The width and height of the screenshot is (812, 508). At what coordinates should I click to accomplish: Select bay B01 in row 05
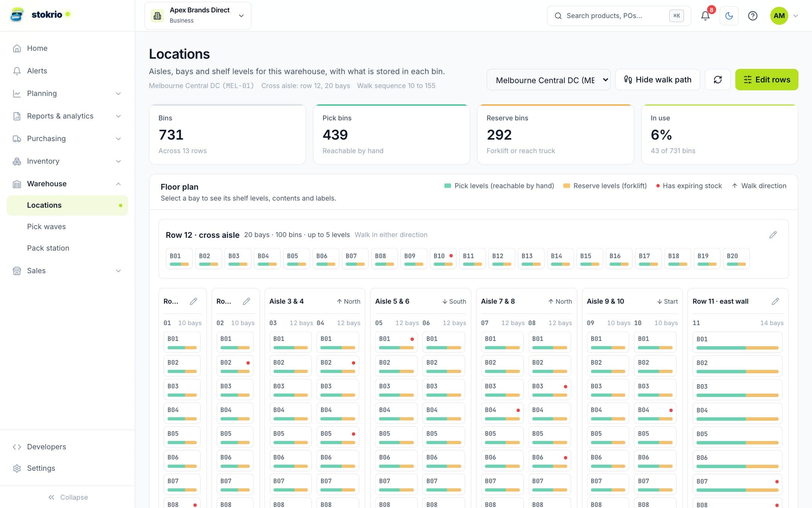coord(396,342)
